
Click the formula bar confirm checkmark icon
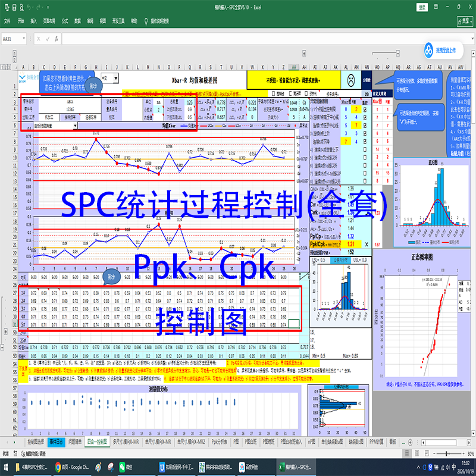[48, 39]
